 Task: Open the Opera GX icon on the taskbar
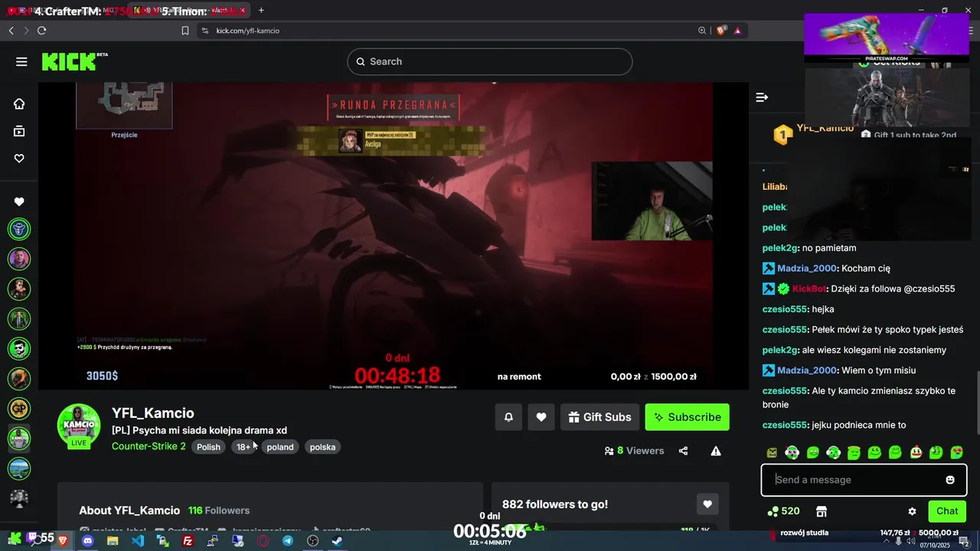(263, 541)
